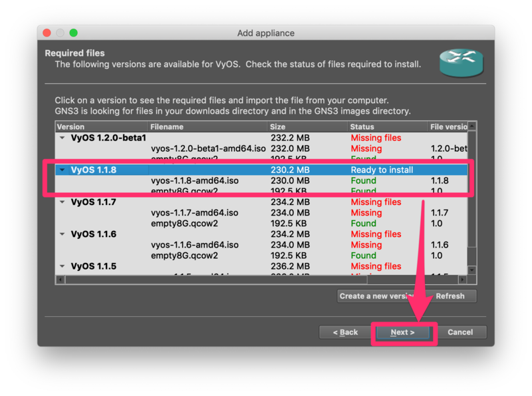Click the Next button
Image resolution: width=532 pixels, height=396 pixels.
(x=402, y=332)
